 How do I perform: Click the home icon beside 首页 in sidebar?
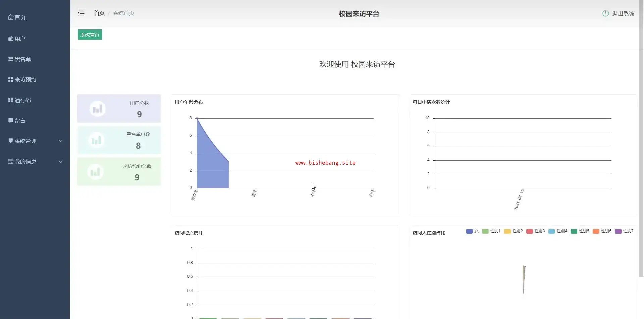[11, 17]
